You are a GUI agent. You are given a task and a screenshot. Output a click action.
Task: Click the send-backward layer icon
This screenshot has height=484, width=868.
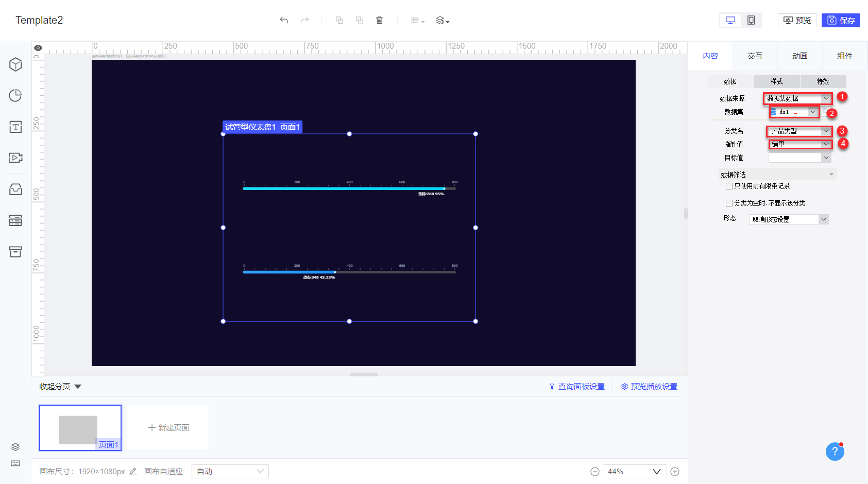[x=360, y=20]
